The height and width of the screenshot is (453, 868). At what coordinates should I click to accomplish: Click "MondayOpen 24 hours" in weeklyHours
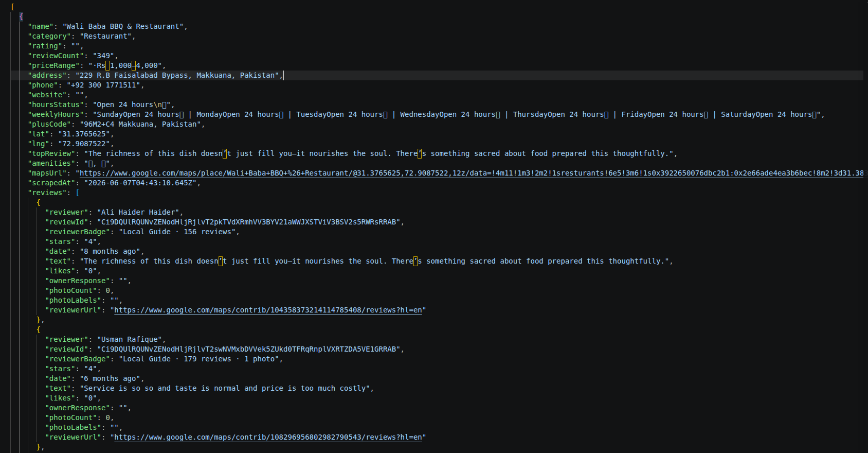(x=238, y=114)
